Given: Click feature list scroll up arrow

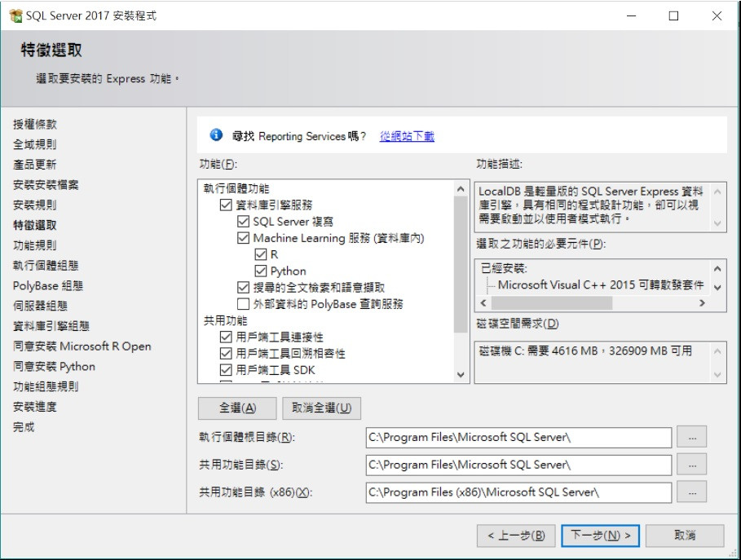Looking at the screenshot, I should click(x=461, y=188).
